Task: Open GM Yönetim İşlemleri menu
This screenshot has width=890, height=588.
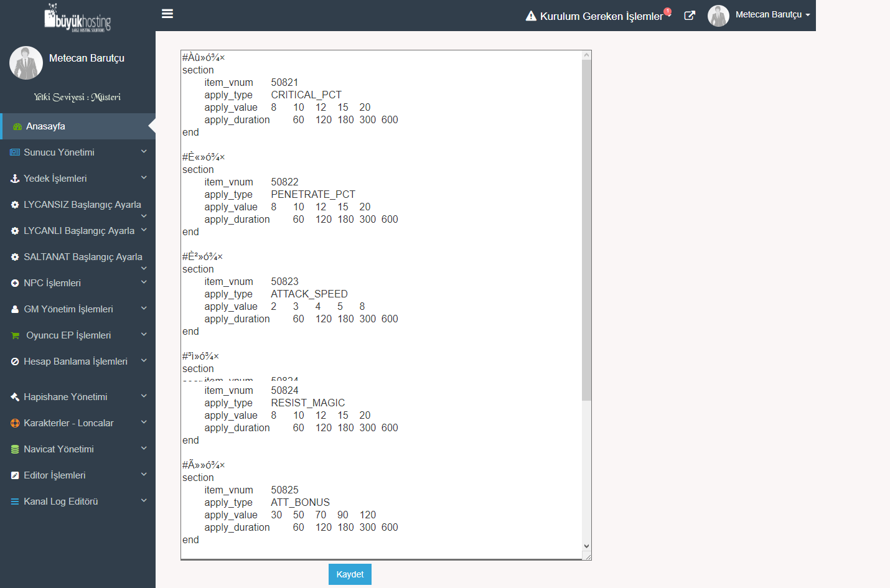Action: coord(68,309)
